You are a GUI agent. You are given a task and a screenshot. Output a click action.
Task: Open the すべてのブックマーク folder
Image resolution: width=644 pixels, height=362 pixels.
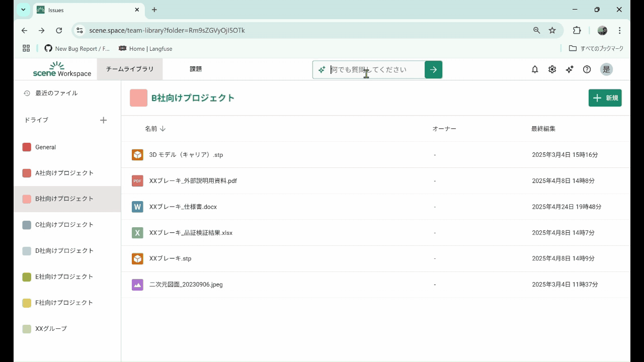coord(596,49)
